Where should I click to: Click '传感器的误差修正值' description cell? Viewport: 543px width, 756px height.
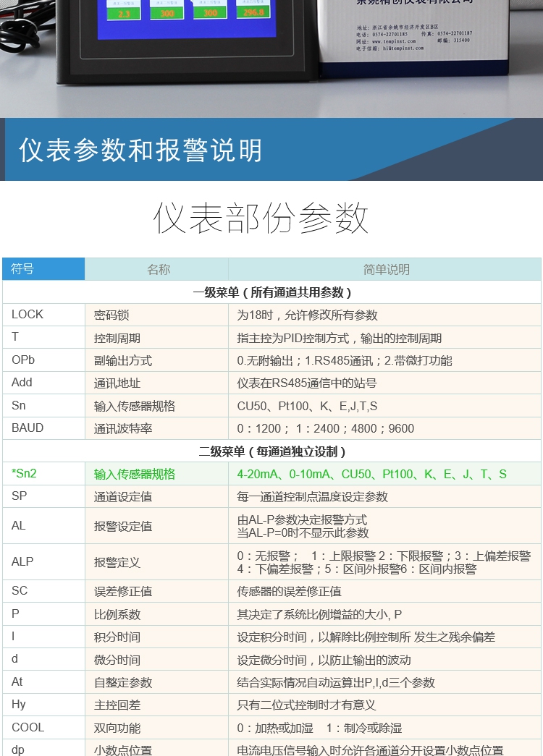[384, 591]
